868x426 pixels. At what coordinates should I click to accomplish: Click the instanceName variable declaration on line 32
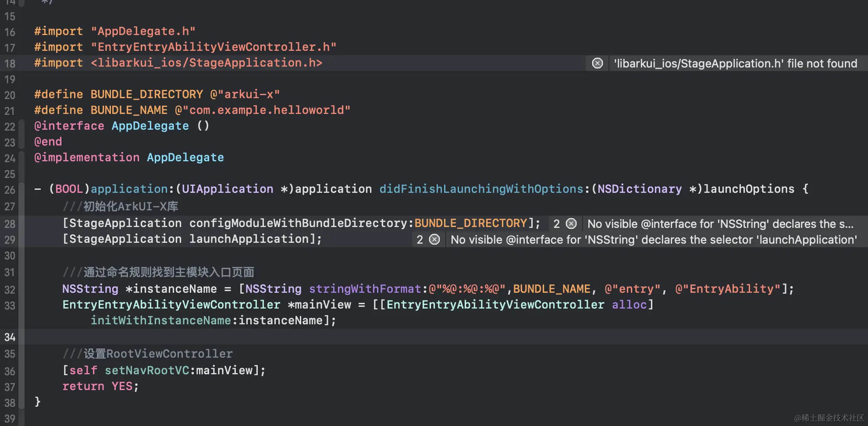174,289
